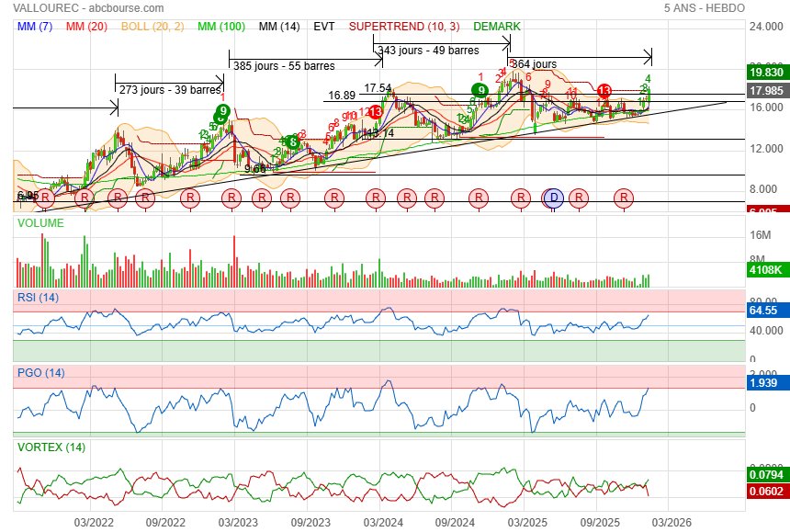Click the 09/2025 date axis label
Image resolution: width=790 pixels, height=532 pixels.
pos(600,523)
